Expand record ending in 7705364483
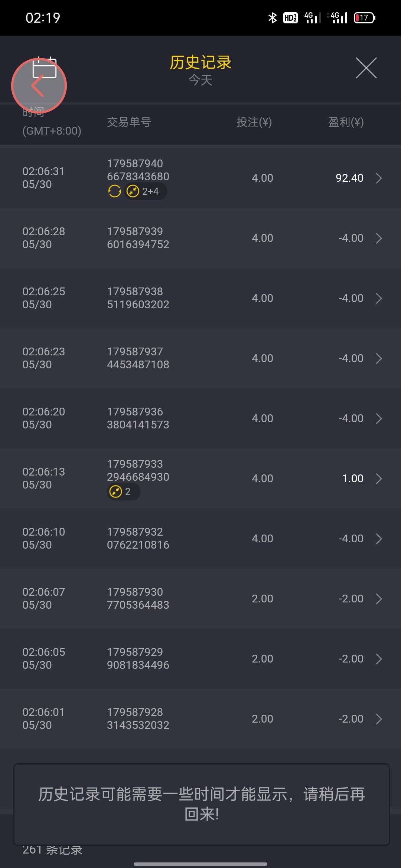 (379, 599)
